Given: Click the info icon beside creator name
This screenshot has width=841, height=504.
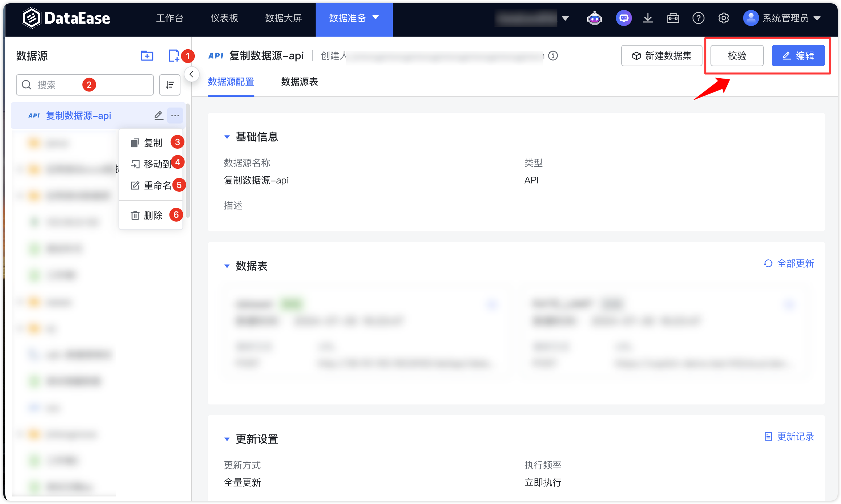Looking at the screenshot, I should click(x=554, y=56).
